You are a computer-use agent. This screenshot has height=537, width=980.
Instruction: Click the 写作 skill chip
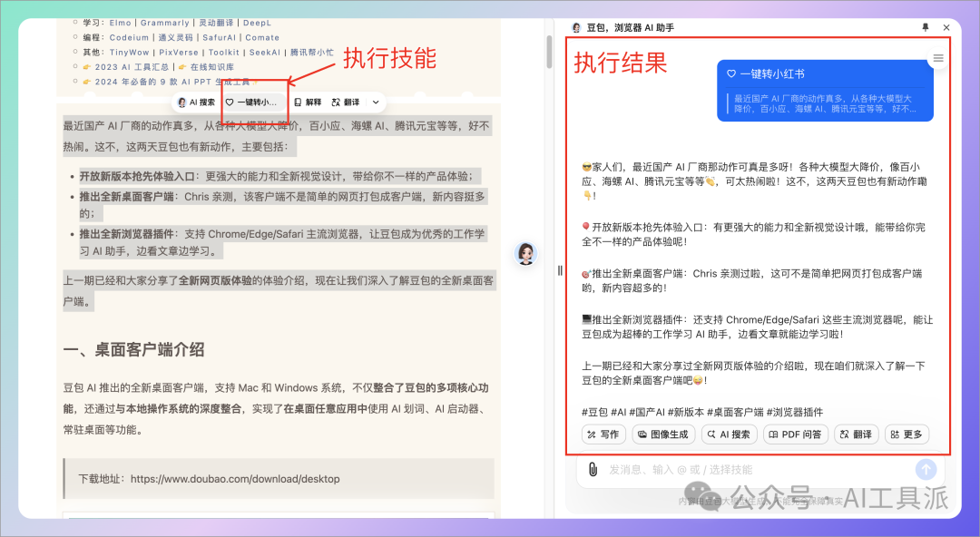603,434
